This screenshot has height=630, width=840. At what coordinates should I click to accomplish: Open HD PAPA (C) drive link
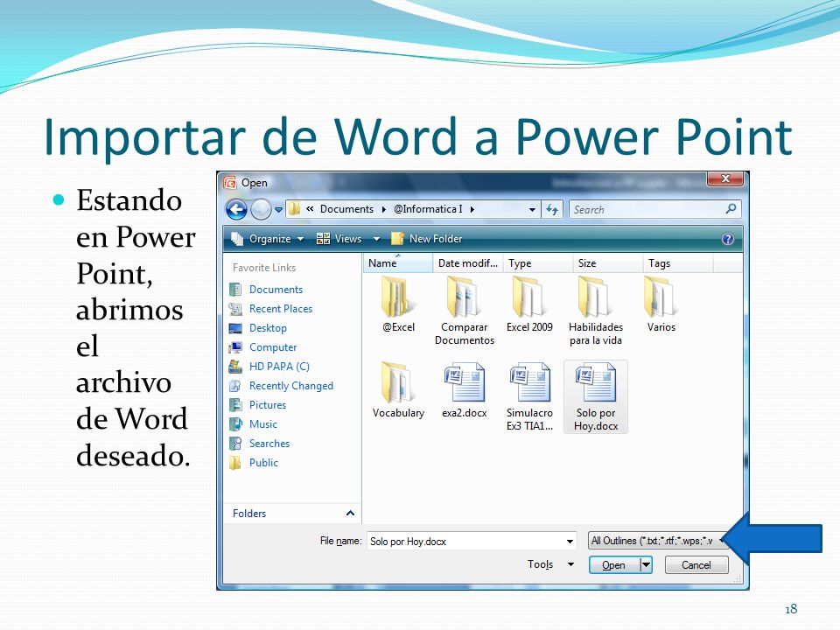click(279, 367)
